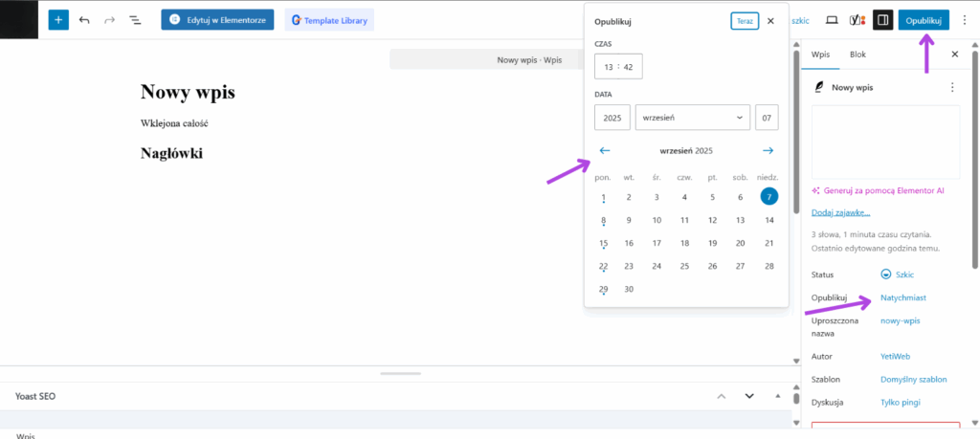Click the blue Opublikuj button
Image resolution: width=980 pixels, height=439 pixels.
point(923,19)
